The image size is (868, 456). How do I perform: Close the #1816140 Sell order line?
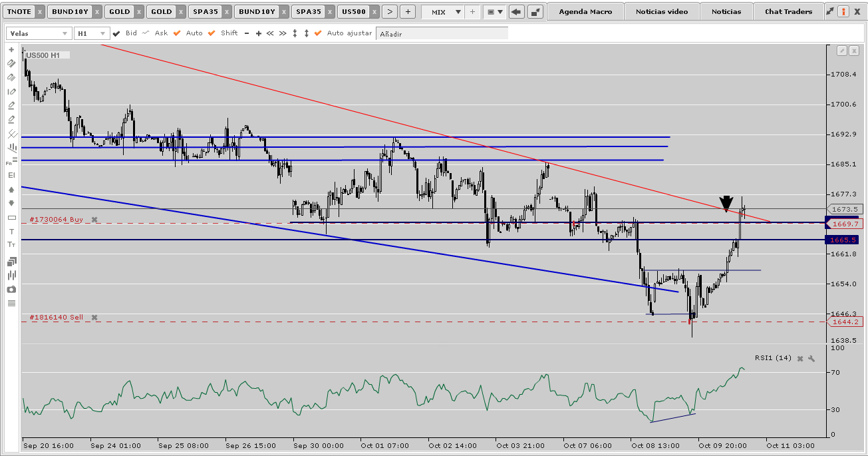(94, 318)
